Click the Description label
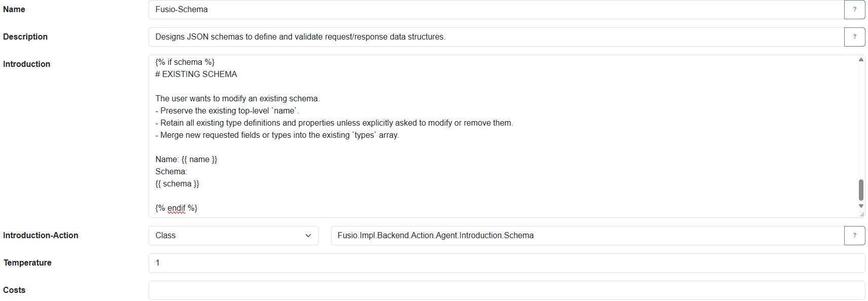 tap(25, 37)
